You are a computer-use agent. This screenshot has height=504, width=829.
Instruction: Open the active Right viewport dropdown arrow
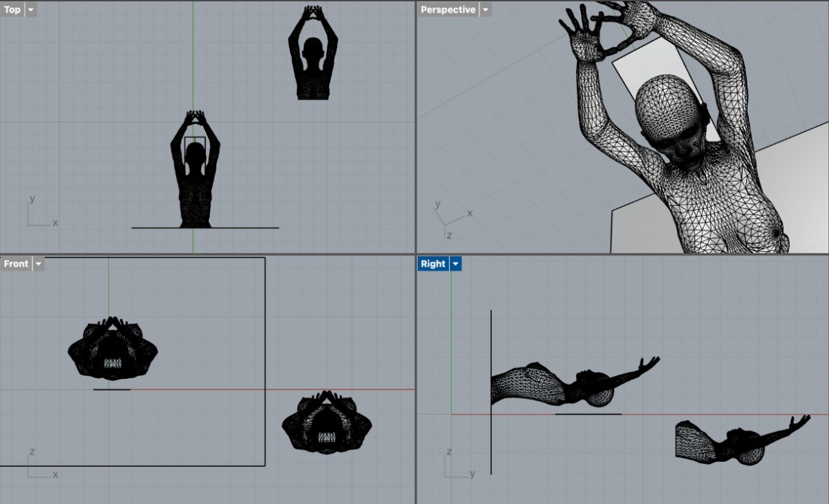point(455,264)
